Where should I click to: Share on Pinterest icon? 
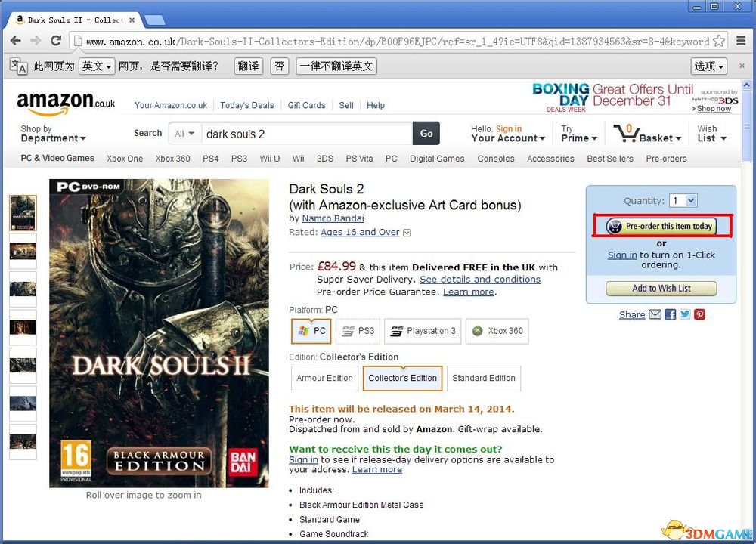[699, 314]
